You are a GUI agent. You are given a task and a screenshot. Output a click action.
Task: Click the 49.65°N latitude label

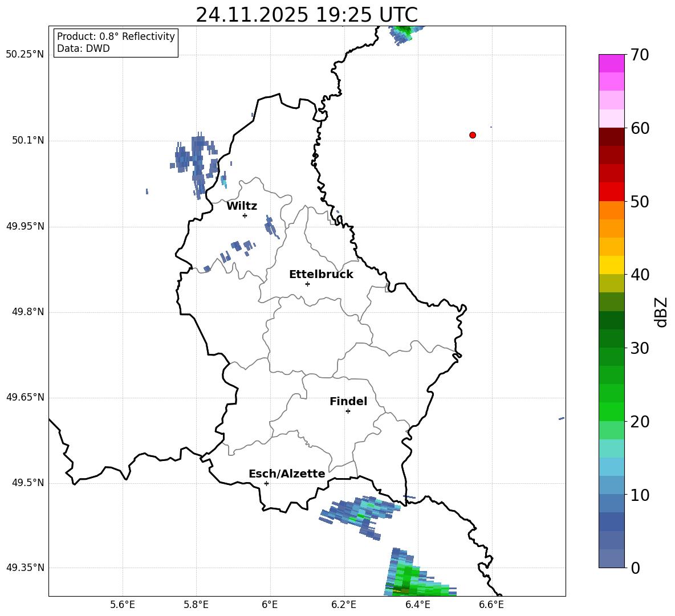pos(25,397)
